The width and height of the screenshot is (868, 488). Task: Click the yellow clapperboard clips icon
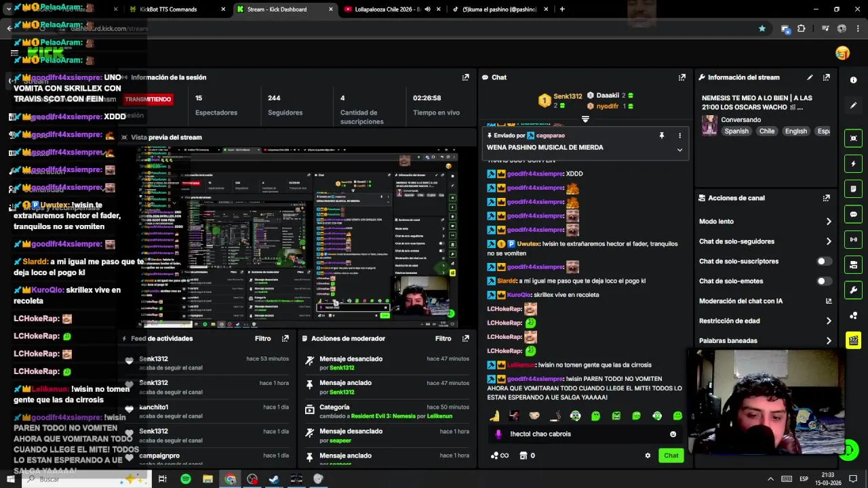(853, 340)
